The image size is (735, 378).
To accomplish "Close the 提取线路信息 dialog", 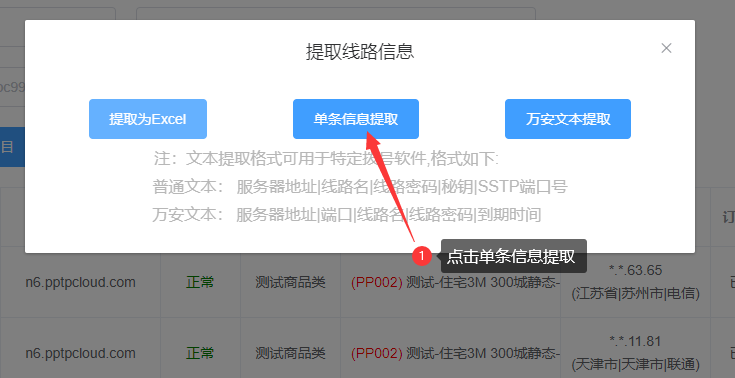I will pos(666,48).
